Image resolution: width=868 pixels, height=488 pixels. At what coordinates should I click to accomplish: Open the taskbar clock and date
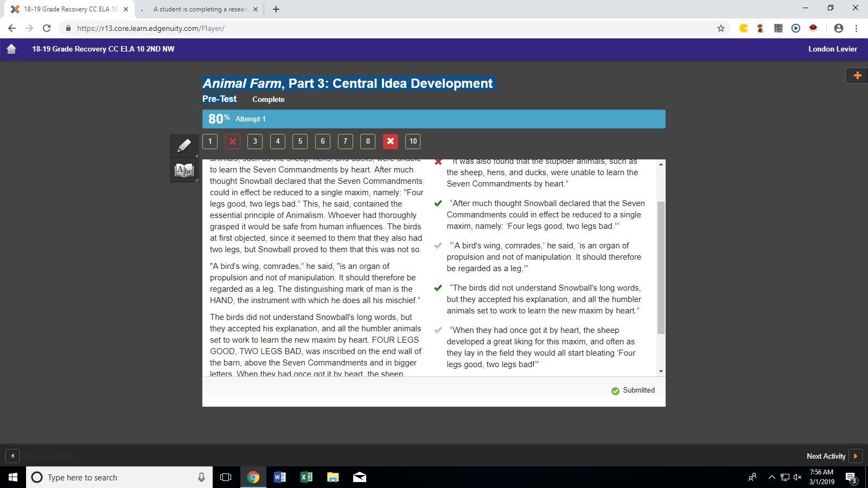click(x=821, y=477)
